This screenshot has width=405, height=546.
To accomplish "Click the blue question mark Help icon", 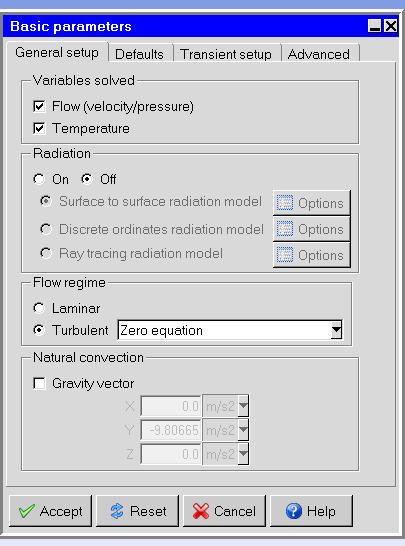I will click(294, 511).
